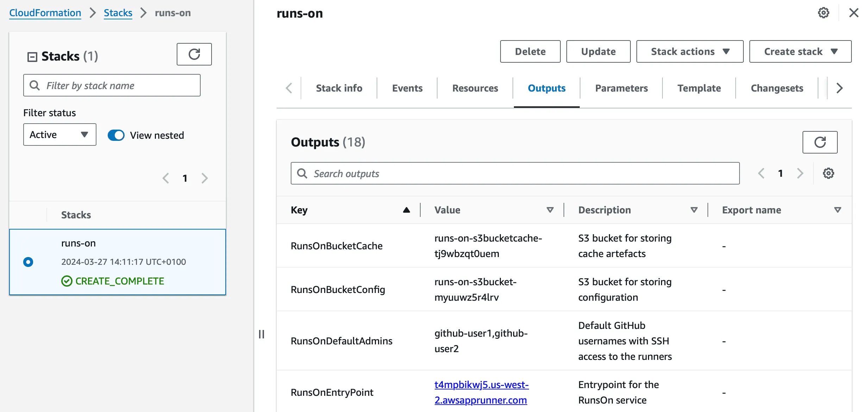This screenshot has height=412, width=868.
Task: Switch to the Events tab
Action: (407, 88)
